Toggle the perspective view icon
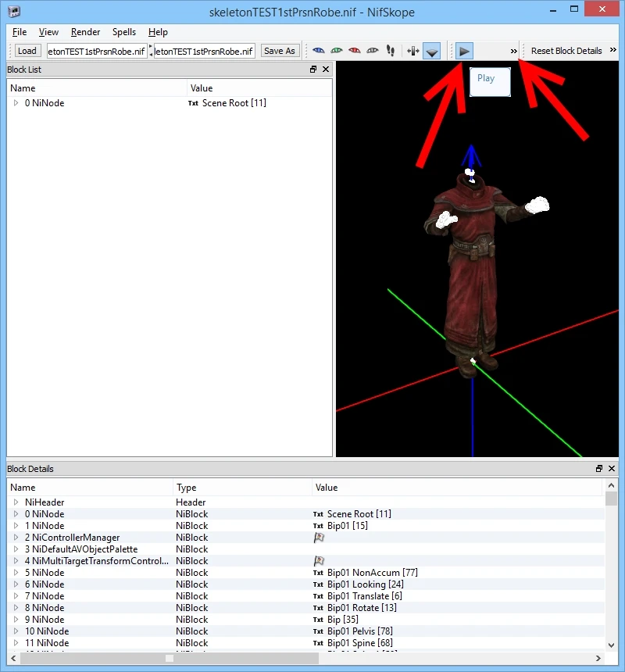The image size is (625, 672). click(432, 51)
